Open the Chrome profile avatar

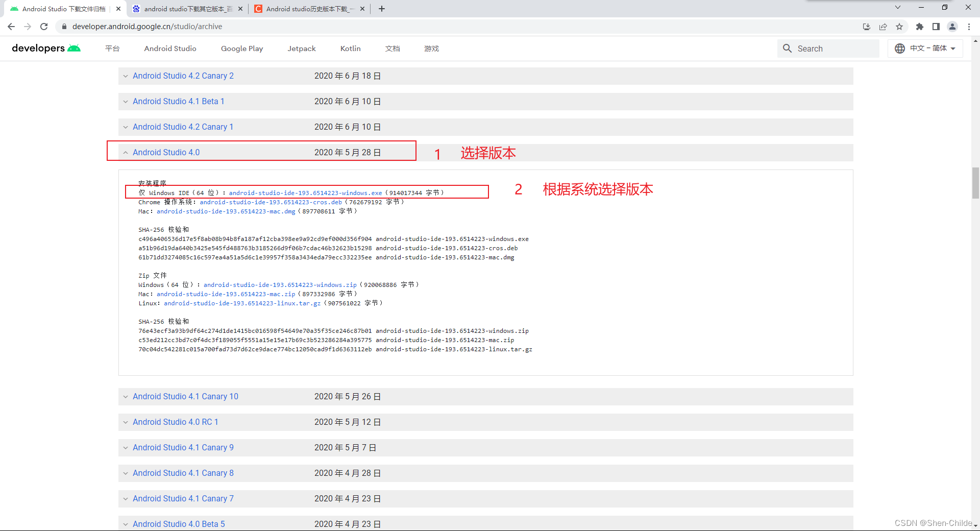(x=952, y=27)
